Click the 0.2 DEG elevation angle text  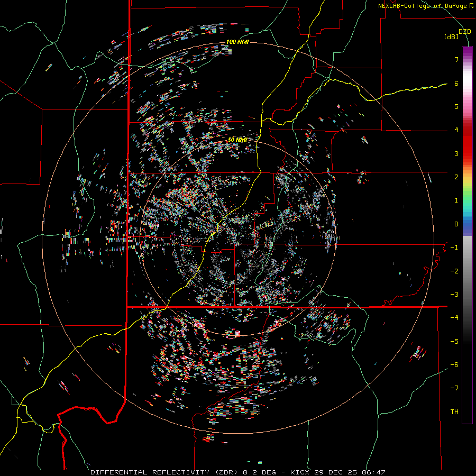[259, 472]
